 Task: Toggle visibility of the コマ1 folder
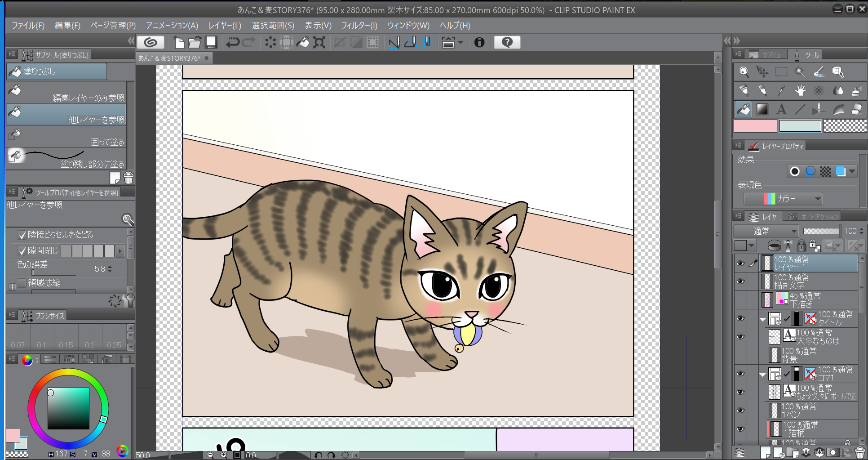pyautogui.click(x=740, y=374)
